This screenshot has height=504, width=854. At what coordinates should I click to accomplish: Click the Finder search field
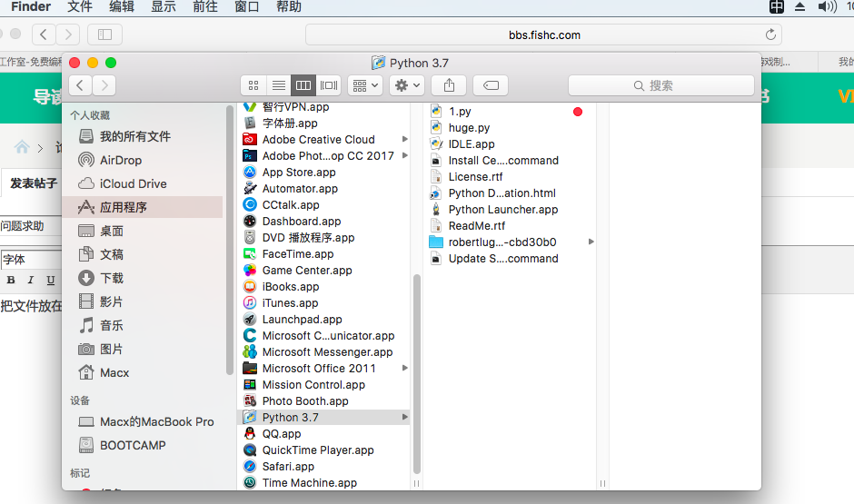pyautogui.click(x=660, y=85)
